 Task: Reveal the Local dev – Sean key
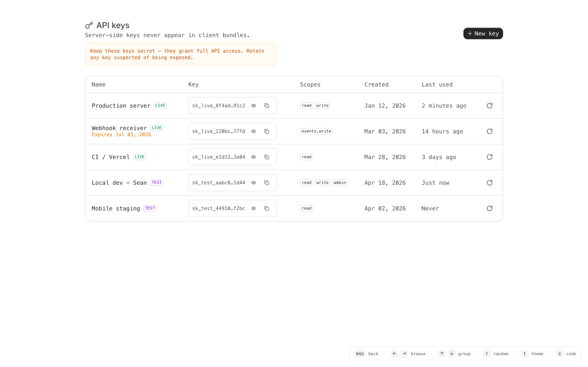click(x=253, y=183)
